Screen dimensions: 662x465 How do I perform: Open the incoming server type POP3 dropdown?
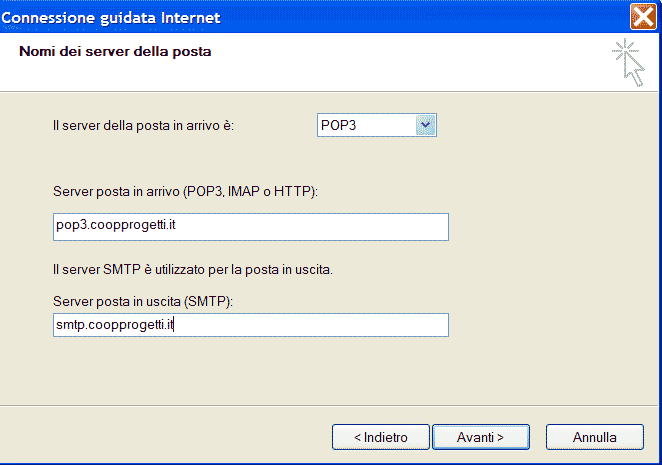pyautogui.click(x=377, y=125)
